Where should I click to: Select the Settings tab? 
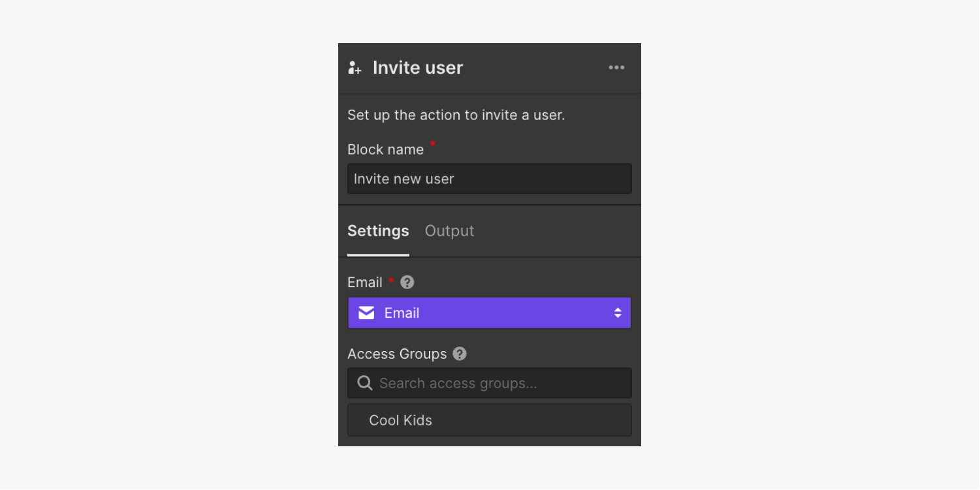[x=378, y=231]
